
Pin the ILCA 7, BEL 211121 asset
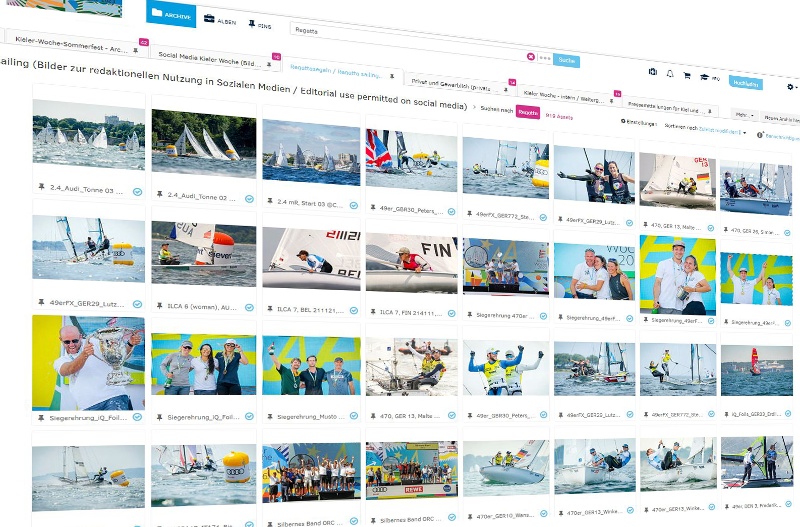tap(270, 309)
